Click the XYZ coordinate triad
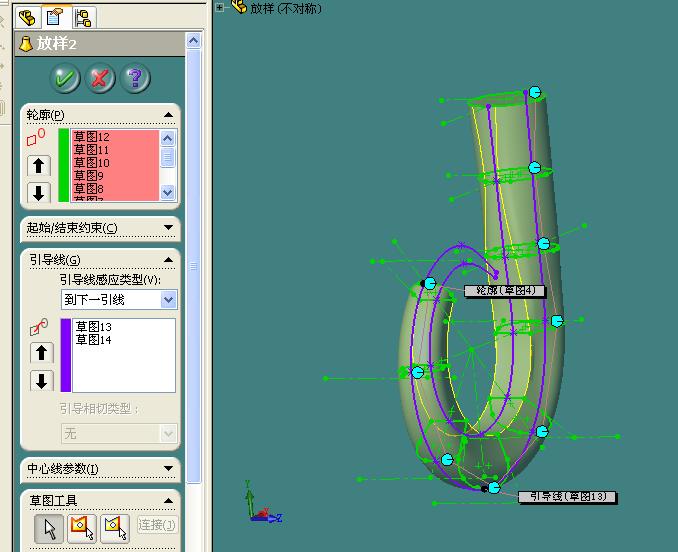Viewport: 678px width, 552px height. coord(263,502)
